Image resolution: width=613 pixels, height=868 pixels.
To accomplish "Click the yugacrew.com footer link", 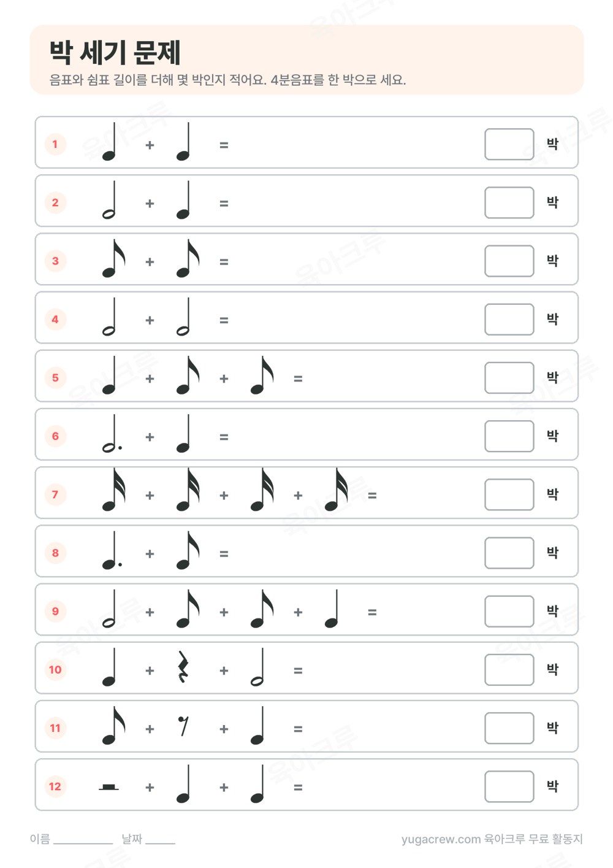I will (441, 839).
